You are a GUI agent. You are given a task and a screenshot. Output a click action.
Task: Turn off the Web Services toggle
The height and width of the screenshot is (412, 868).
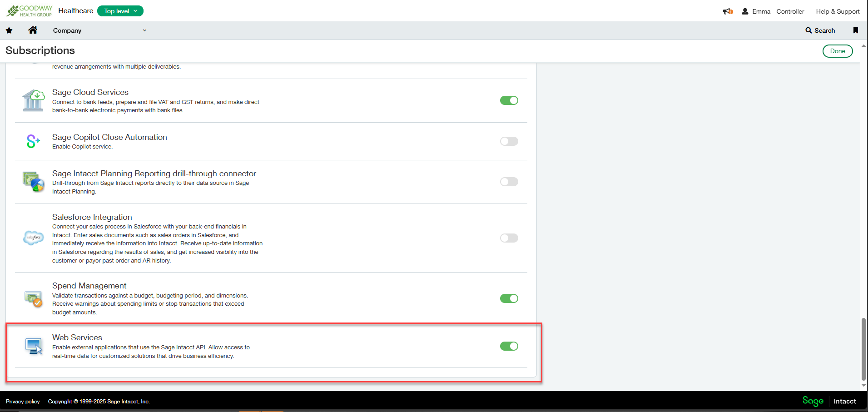coord(509,346)
